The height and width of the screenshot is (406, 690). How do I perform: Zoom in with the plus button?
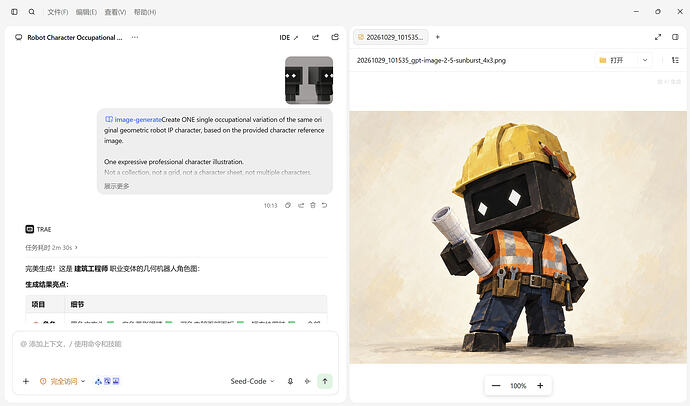(540, 386)
